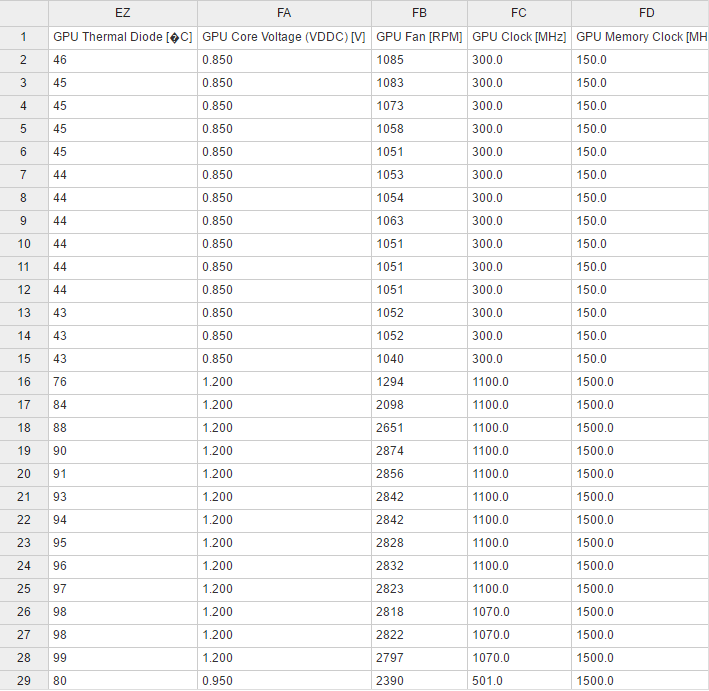The image size is (709, 691).
Task: Select fan speed cell 1054
Action: 420,198
